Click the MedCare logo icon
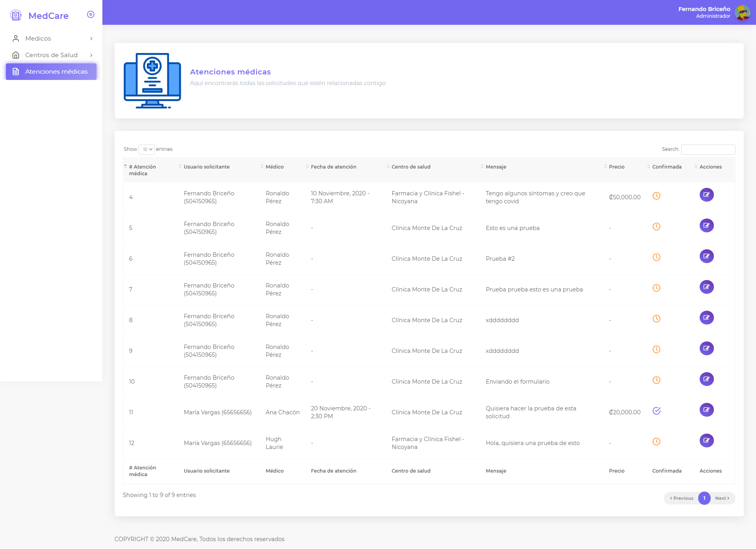 [16, 15]
